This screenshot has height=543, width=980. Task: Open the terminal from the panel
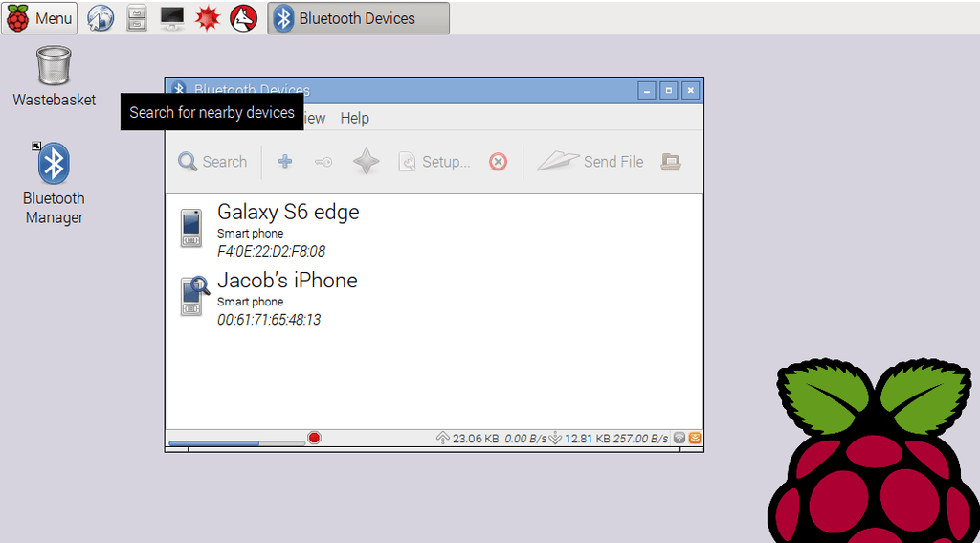[x=172, y=18]
